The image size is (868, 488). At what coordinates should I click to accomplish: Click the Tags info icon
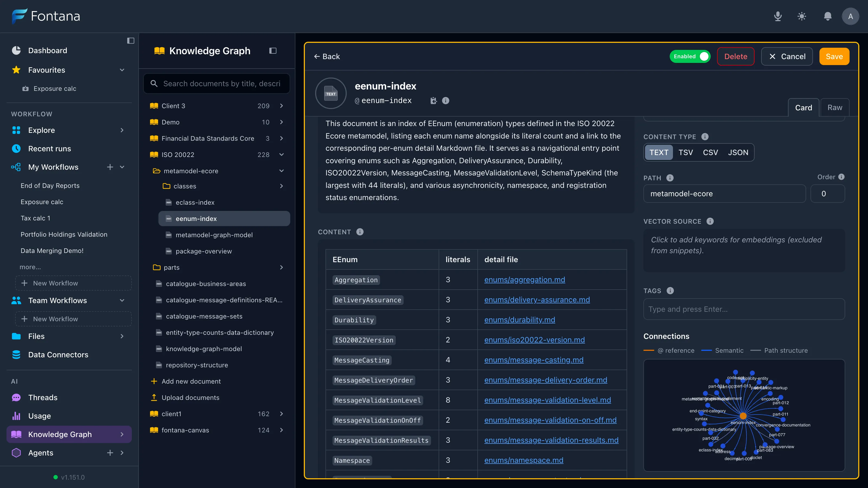pos(670,291)
